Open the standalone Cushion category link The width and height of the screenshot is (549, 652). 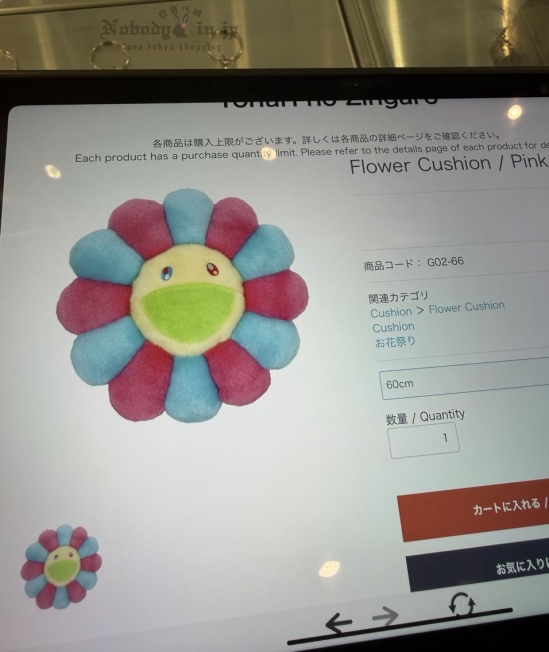click(x=393, y=327)
